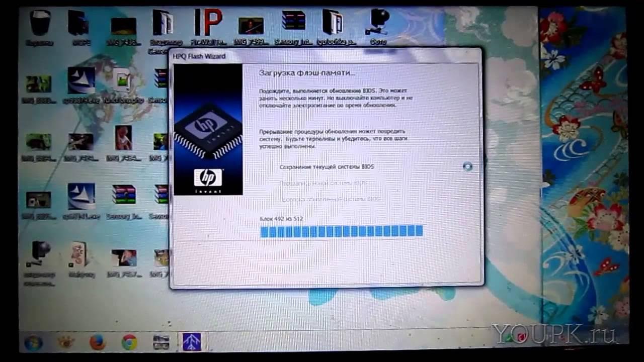Click the 'Блок 492 из 512' status text
Screen dimensions: 644x362
point(281,219)
